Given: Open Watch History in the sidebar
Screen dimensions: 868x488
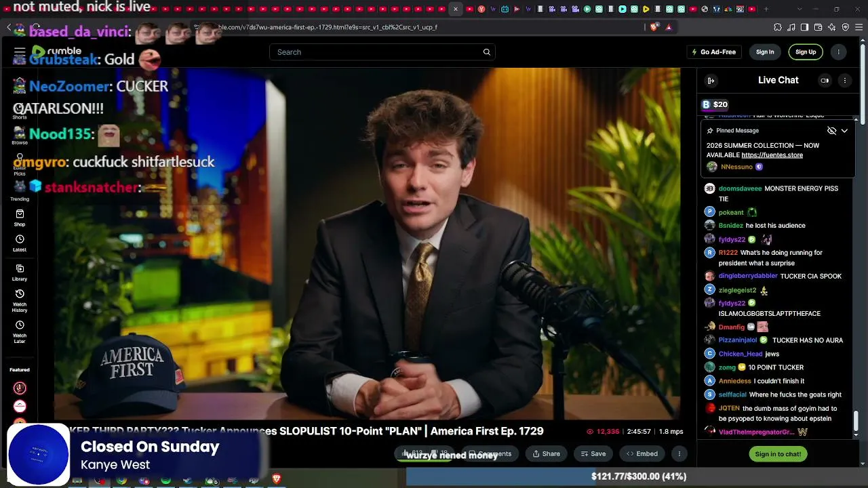Looking at the screenshot, I should pyautogui.click(x=20, y=301).
